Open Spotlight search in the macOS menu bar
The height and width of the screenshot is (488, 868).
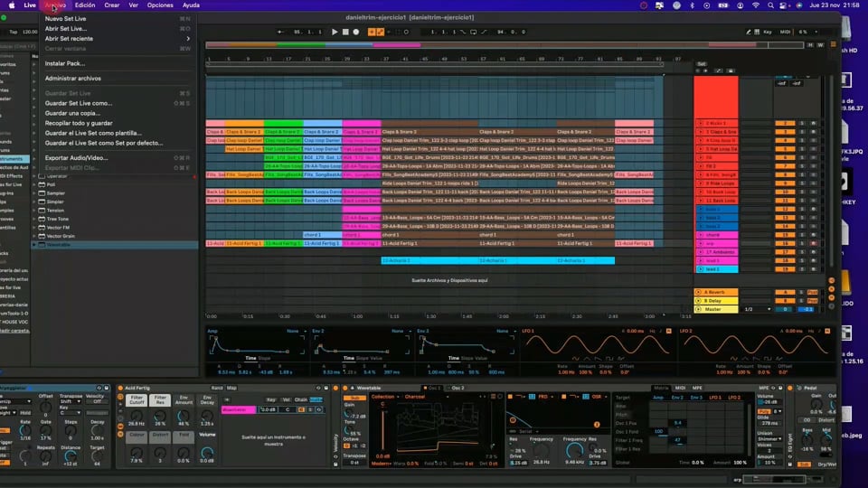point(770,5)
